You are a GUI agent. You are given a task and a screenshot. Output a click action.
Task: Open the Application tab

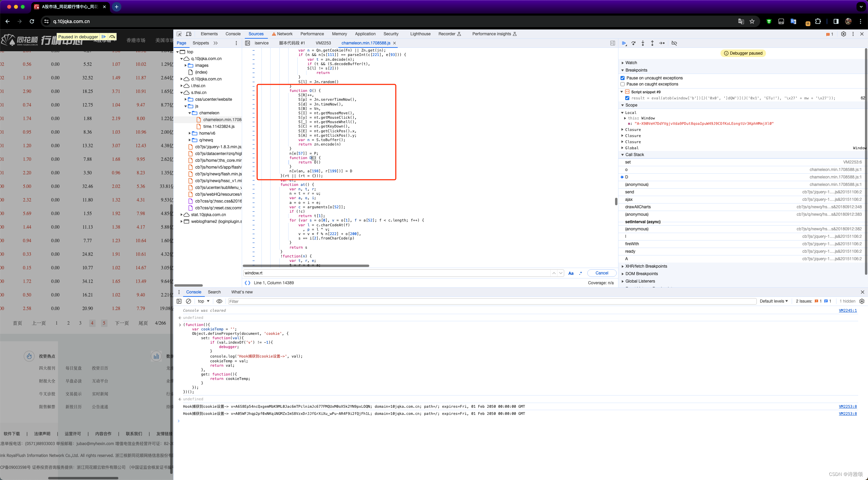(365, 34)
